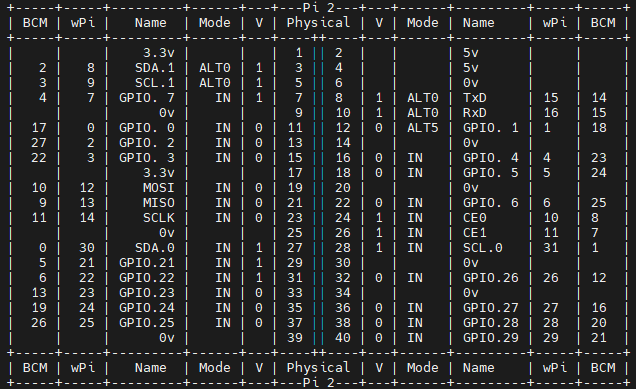Click the GPIO.27 name text
This screenshot has width=636, height=389.
click(x=490, y=308)
